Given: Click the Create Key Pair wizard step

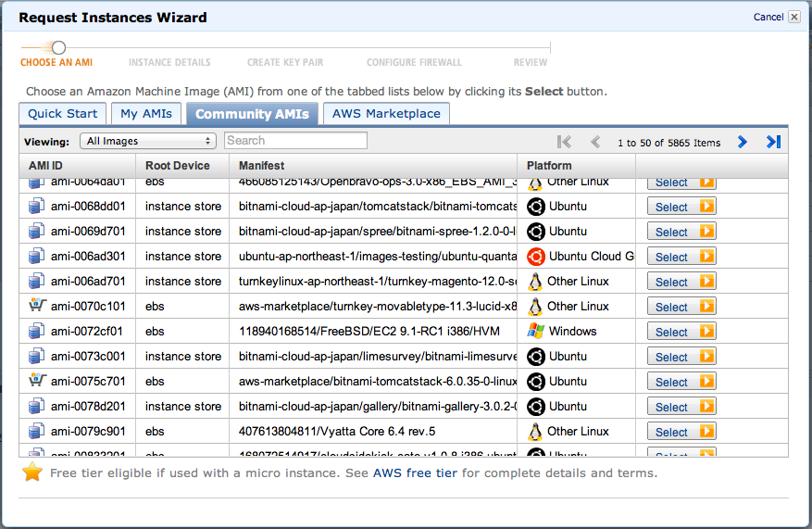Looking at the screenshot, I should 285,62.
